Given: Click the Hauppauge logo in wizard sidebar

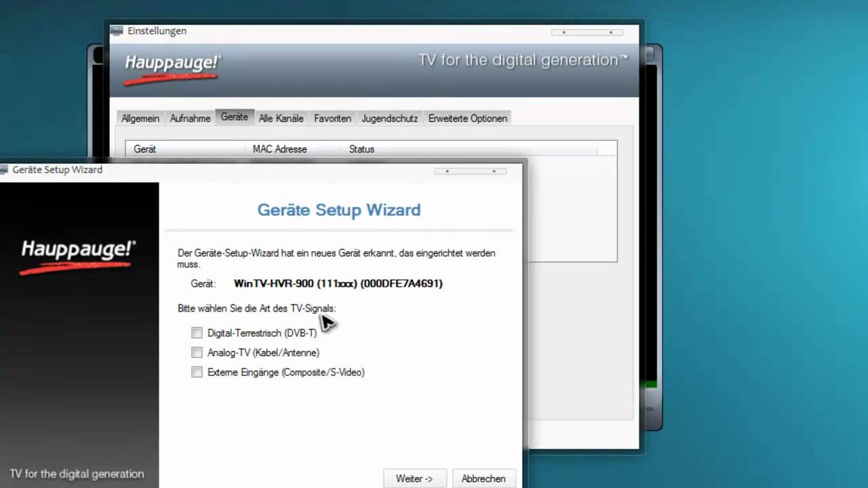Looking at the screenshot, I should click(78, 256).
